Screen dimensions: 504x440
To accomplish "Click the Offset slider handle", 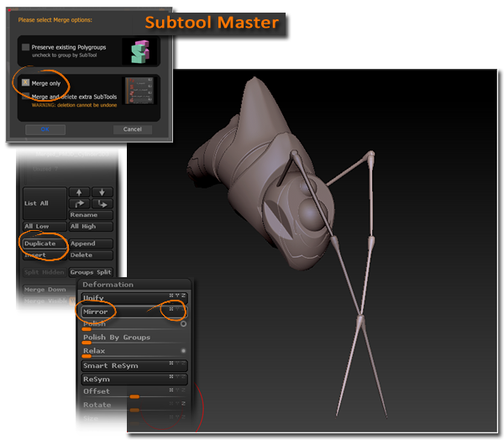I will [x=134, y=396].
